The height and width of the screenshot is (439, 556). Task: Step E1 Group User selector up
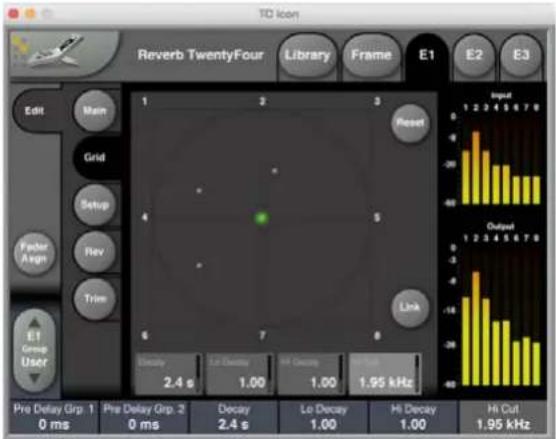(x=34, y=323)
